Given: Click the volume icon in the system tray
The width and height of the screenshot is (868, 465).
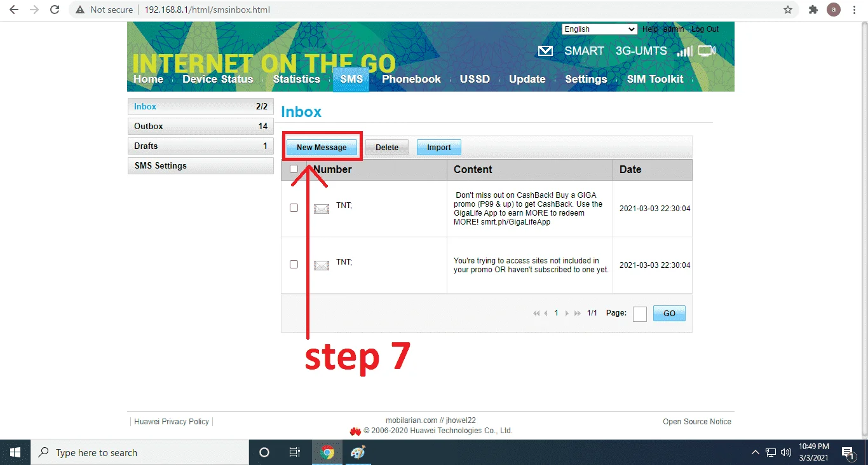Looking at the screenshot, I should [786, 452].
